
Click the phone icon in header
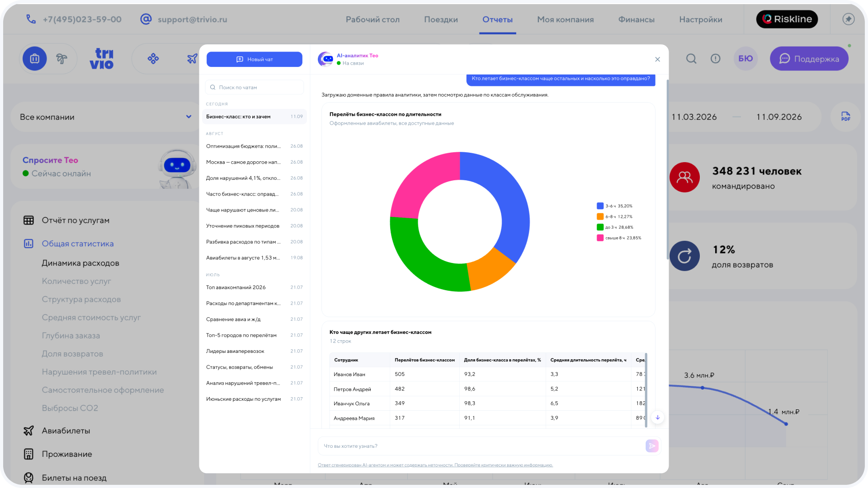(31, 19)
